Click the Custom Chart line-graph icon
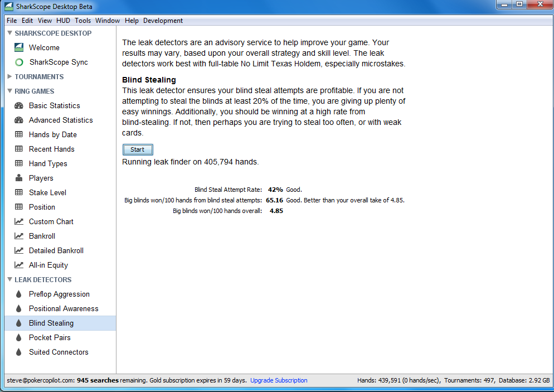The image size is (554, 392). click(x=19, y=221)
